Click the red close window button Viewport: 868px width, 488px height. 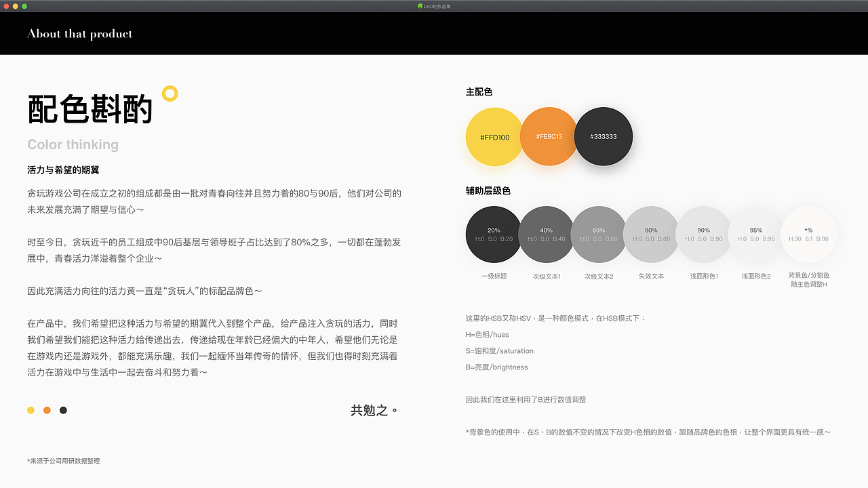click(7, 6)
